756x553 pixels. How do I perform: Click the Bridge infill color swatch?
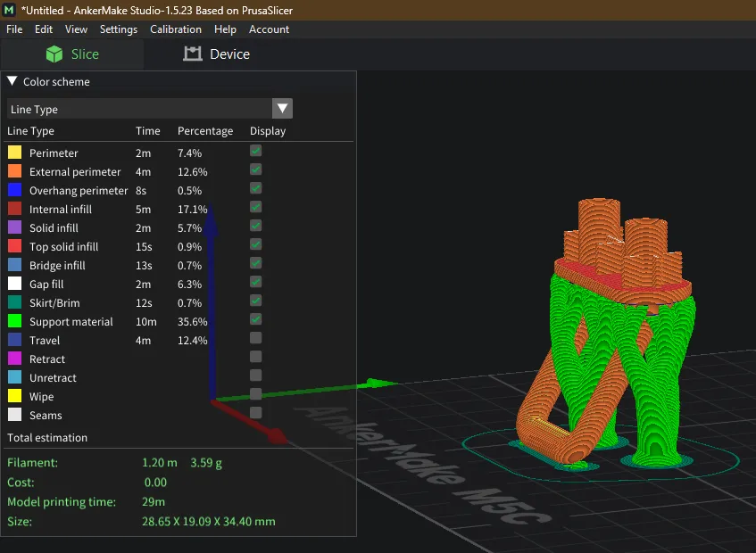pyautogui.click(x=15, y=265)
